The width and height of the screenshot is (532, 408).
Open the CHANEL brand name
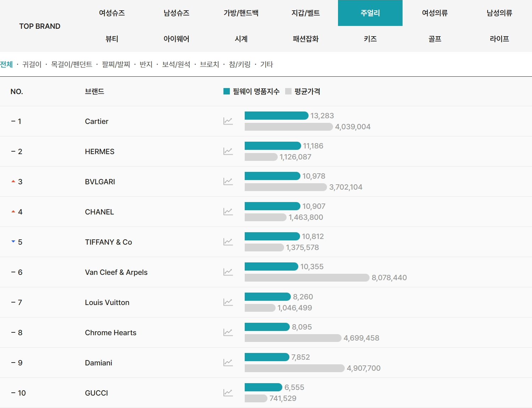coord(99,212)
